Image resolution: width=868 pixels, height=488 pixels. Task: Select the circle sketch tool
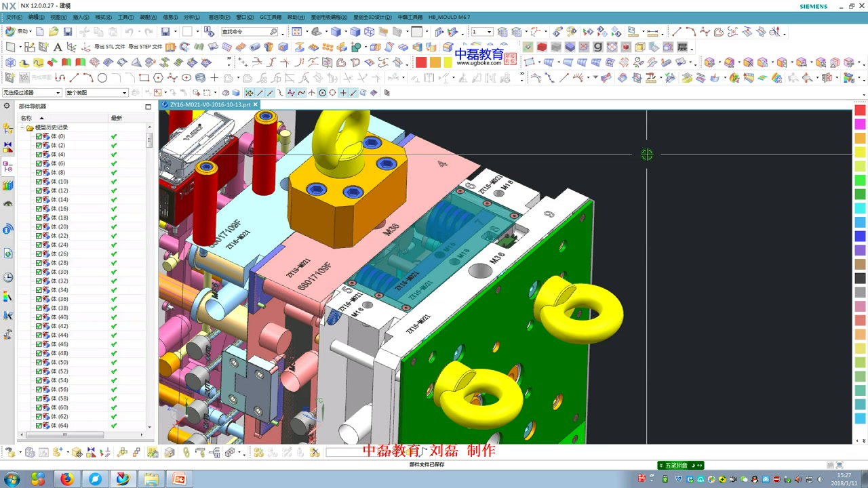tap(102, 78)
